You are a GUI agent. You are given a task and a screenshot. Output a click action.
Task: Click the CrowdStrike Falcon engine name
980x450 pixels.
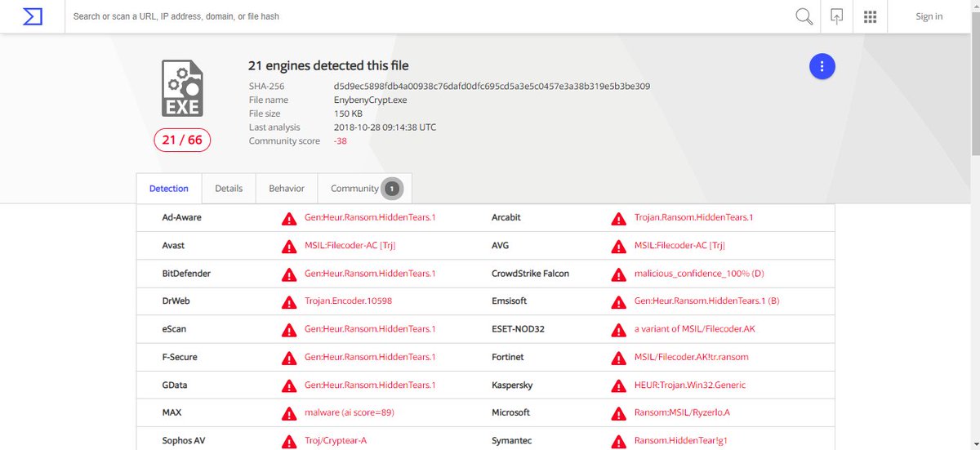(530, 273)
